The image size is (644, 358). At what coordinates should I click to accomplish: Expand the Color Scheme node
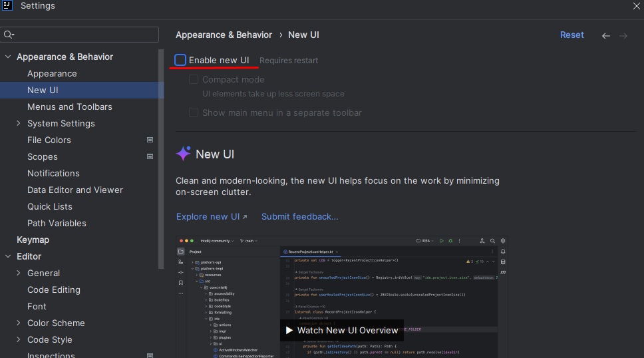(x=19, y=323)
